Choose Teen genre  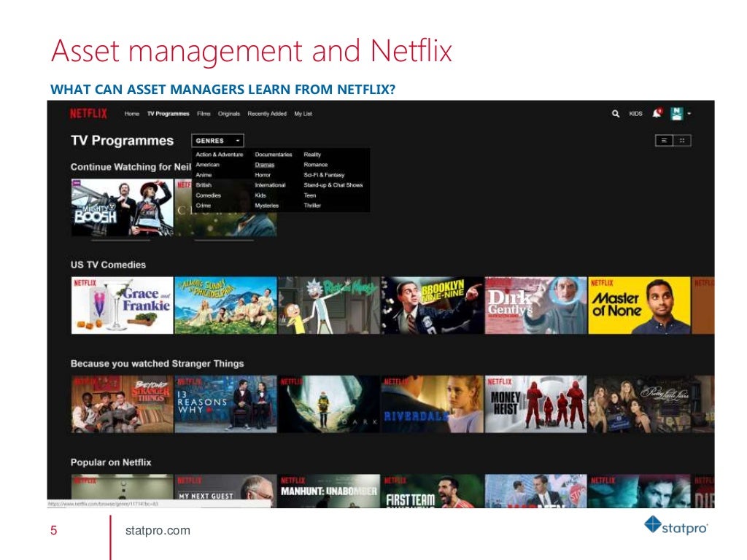[309, 195]
